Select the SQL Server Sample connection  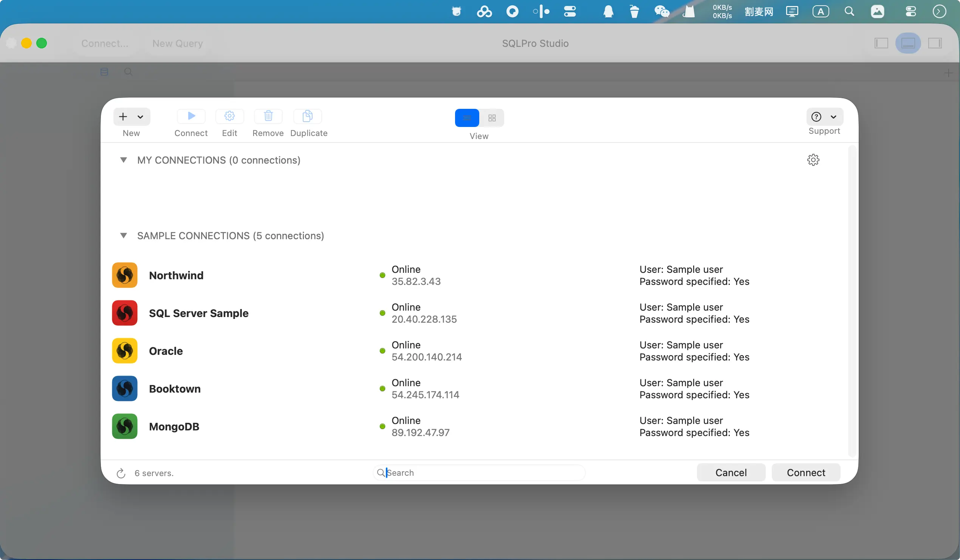pyautogui.click(x=198, y=313)
